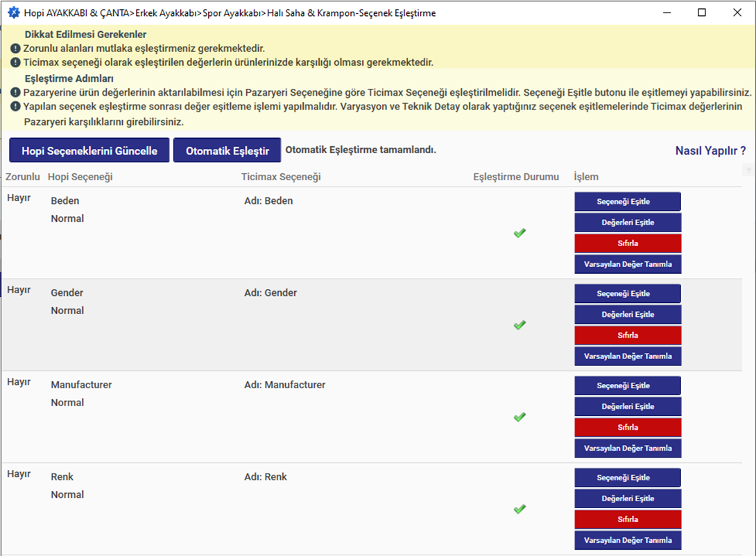Image resolution: width=756 pixels, height=556 pixels.
Task: Click the 'Eşleştirme Adımları' heading
Action: pos(69,78)
